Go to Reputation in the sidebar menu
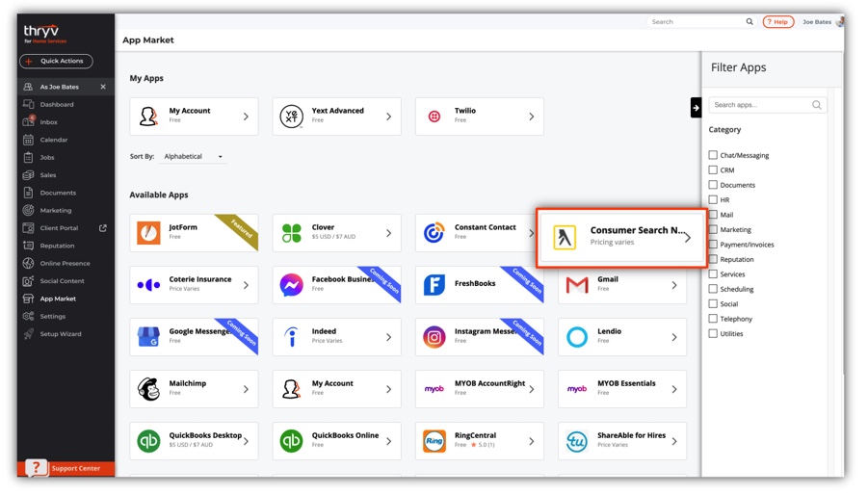 tap(57, 246)
